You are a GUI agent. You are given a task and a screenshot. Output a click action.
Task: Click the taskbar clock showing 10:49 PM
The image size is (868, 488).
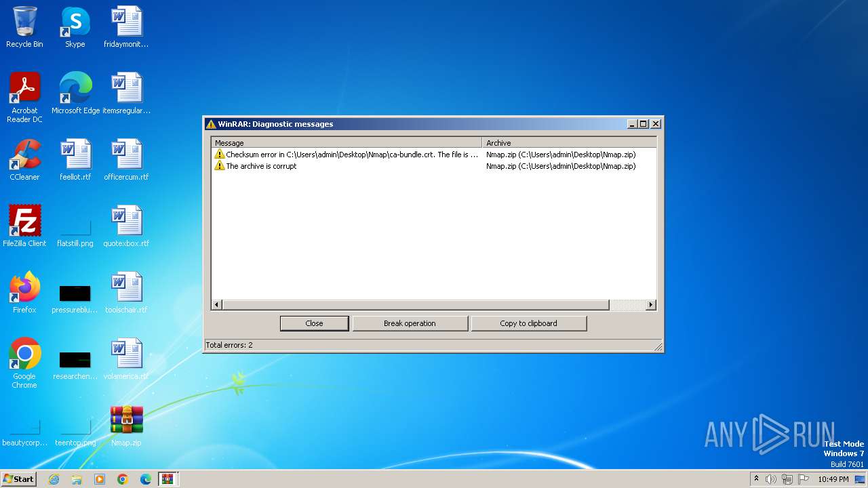[833, 479]
